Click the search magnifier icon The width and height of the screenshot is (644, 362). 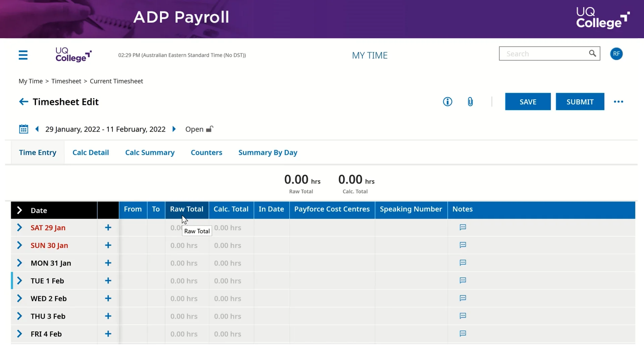click(592, 53)
